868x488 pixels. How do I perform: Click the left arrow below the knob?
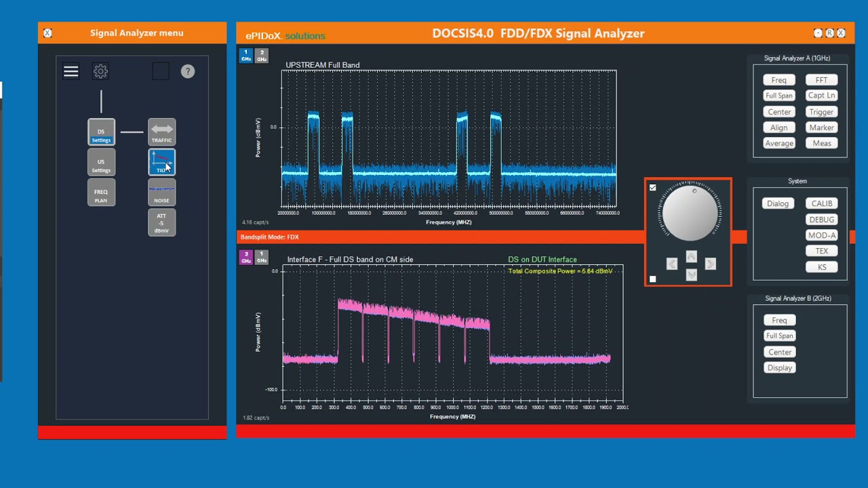point(671,264)
